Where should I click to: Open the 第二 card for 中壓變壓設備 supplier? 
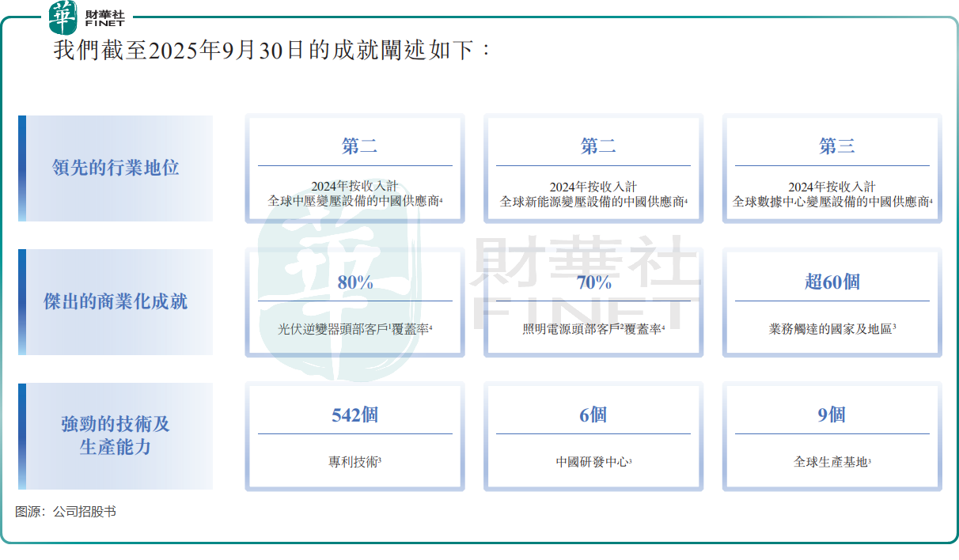(x=354, y=168)
